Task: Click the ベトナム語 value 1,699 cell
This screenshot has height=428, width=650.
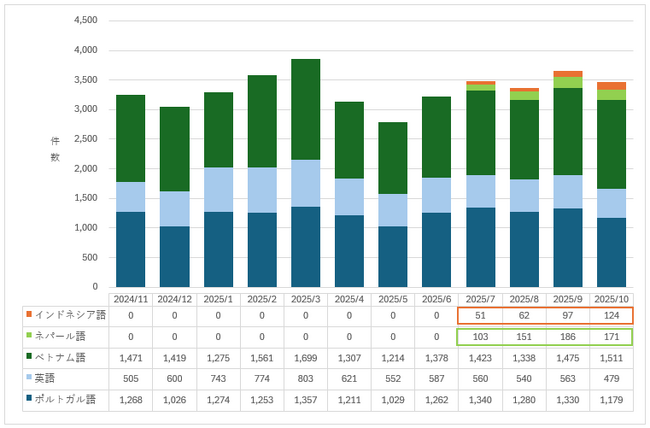Action: [306, 358]
